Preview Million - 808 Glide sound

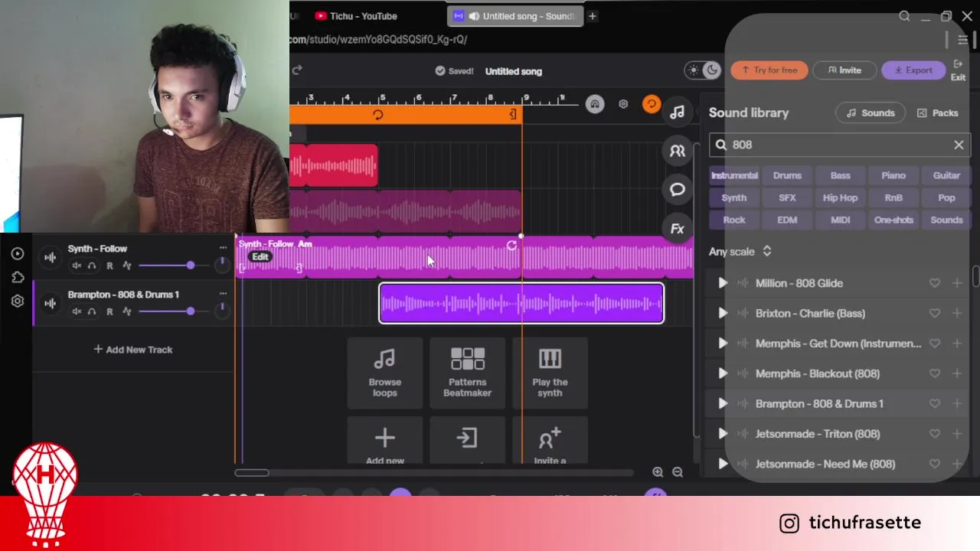tap(722, 283)
